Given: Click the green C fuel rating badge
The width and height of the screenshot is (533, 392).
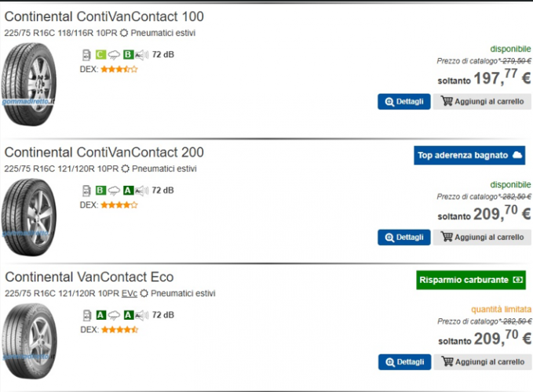Looking at the screenshot, I should click(x=100, y=55).
